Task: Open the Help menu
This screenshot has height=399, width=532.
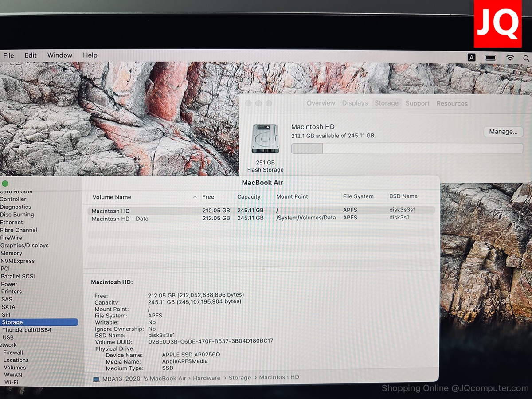Action: [90, 55]
